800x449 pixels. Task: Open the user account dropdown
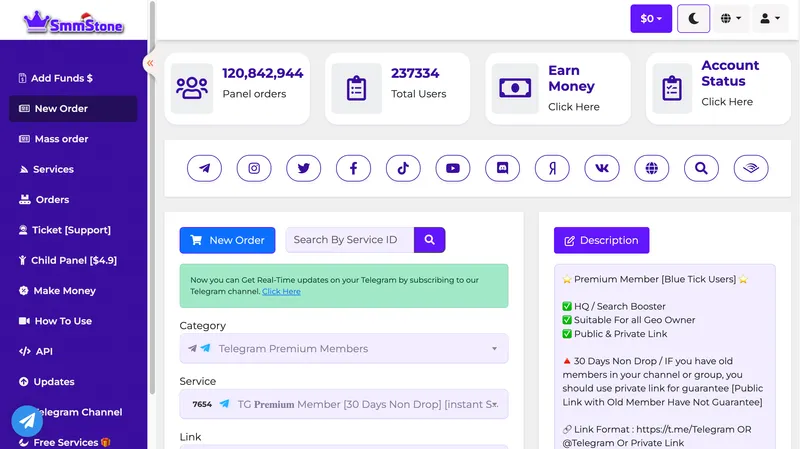click(770, 19)
